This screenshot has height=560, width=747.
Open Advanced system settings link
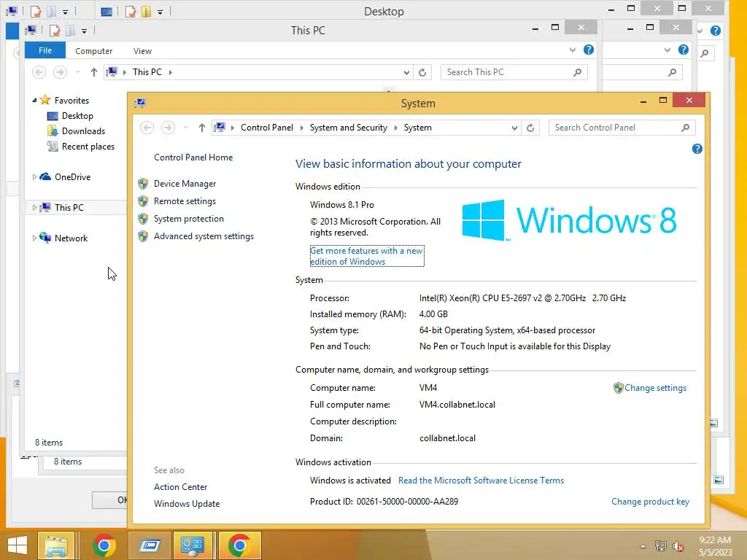tap(204, 237)
